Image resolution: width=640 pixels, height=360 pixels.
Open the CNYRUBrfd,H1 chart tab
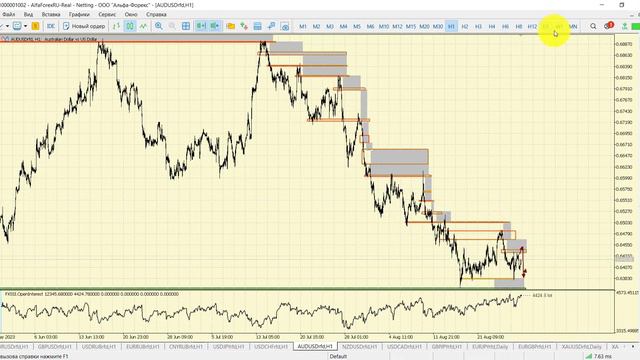tap(186, 347)
